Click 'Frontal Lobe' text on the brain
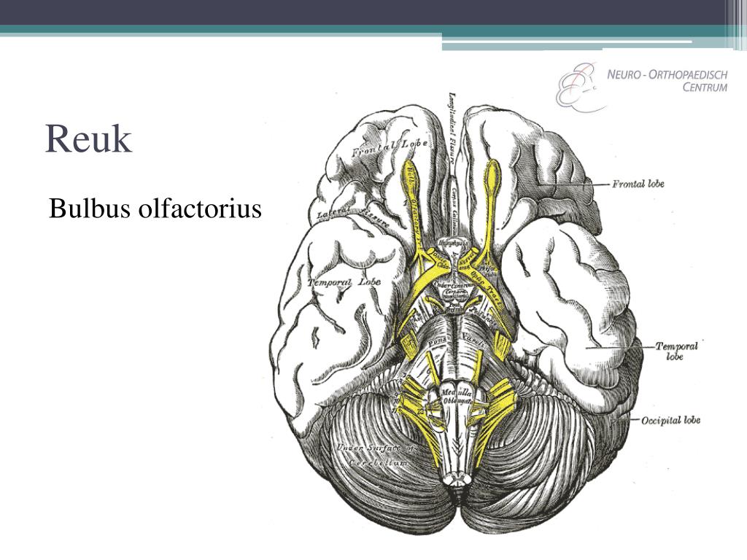Viewport: 747px width, 560px height. coord(390,148)
